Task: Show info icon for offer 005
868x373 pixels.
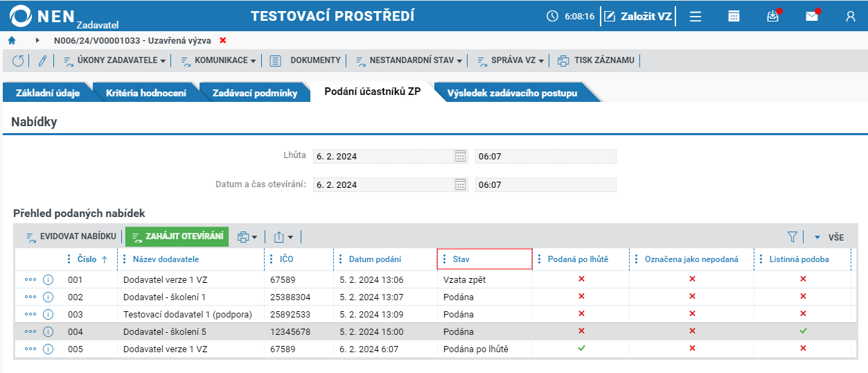Action: 48,349
